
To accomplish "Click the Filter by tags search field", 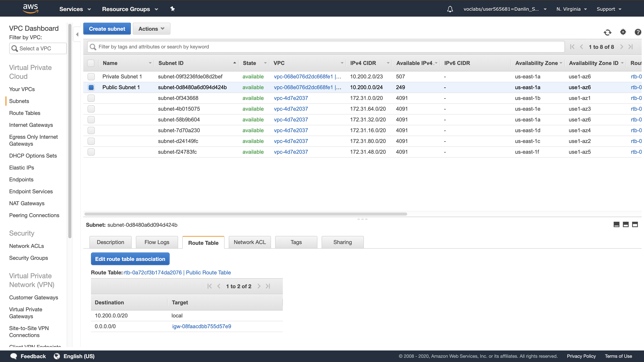I will point(325,47).
